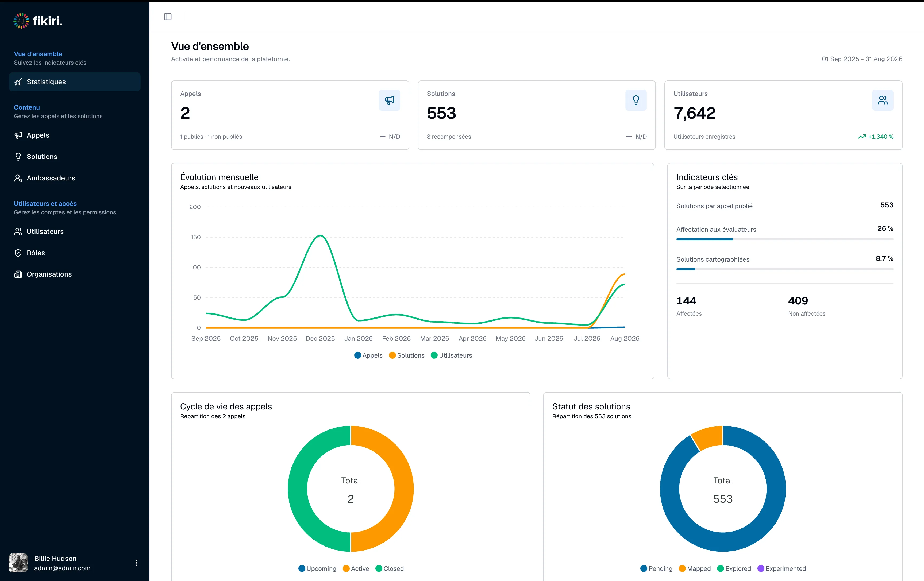This screenshot has width=924, height=581.
Task: Open Solutions in the sidebar
Action: click(74, 156)
